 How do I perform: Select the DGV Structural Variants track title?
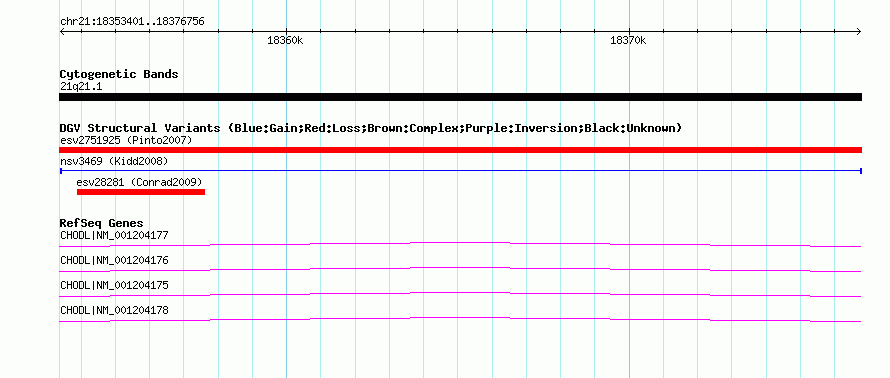click(x=371, y=128)
